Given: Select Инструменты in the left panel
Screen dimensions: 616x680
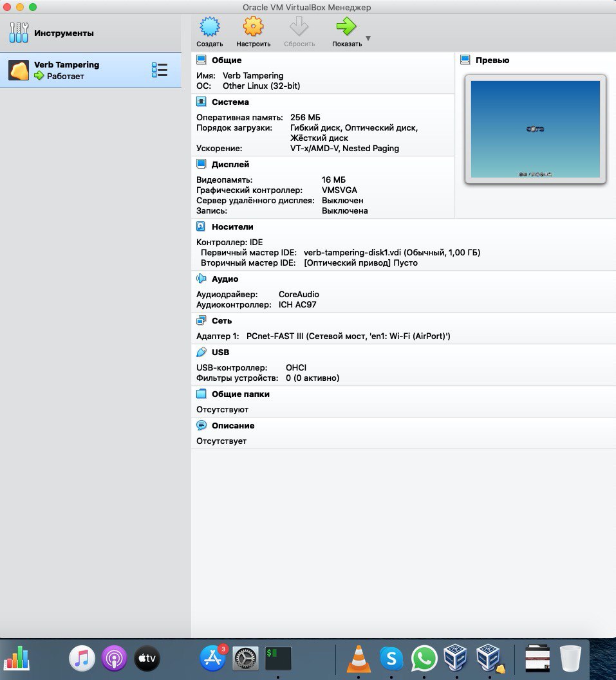Looking at the screenshot, I should [90, 33].
